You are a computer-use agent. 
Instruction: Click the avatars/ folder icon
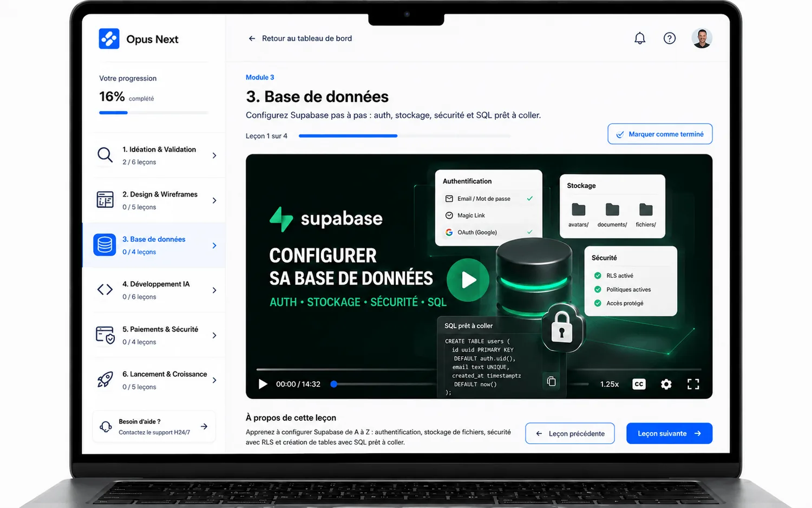[579, 210]
